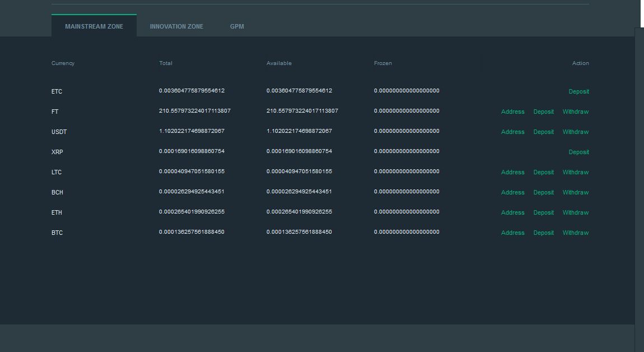Click the Action column header
Screen dimensions: 644x352
click(x=580, y=63)
